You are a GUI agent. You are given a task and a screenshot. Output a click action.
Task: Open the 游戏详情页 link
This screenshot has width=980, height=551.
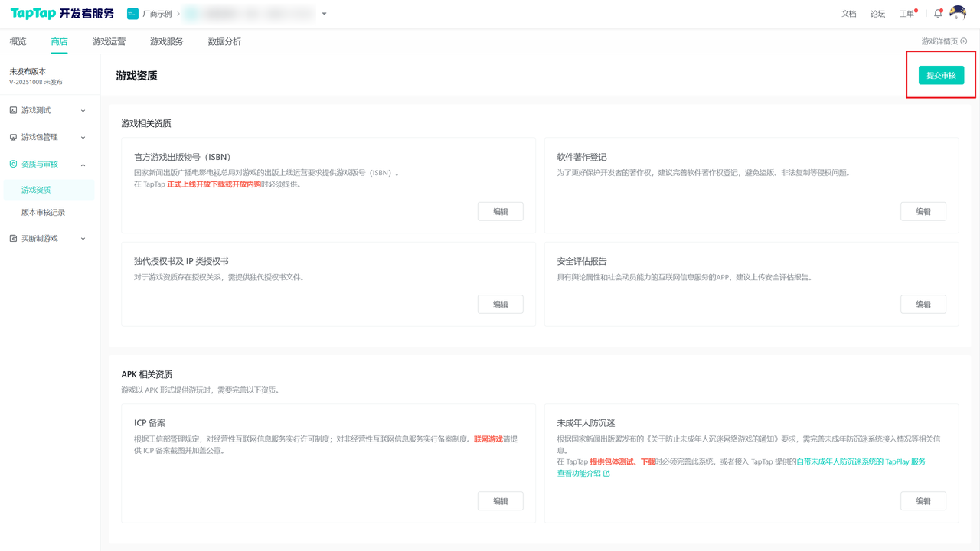pos(943,41)
